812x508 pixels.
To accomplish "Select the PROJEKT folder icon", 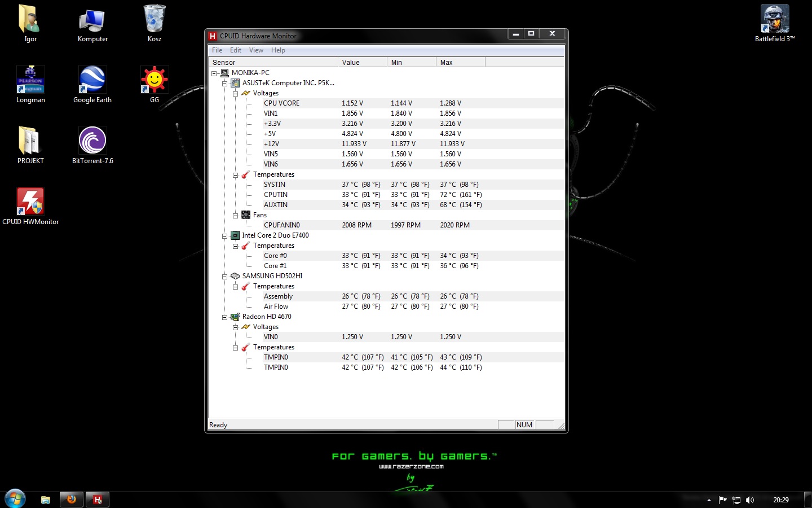I will click(x=30, y=146).
